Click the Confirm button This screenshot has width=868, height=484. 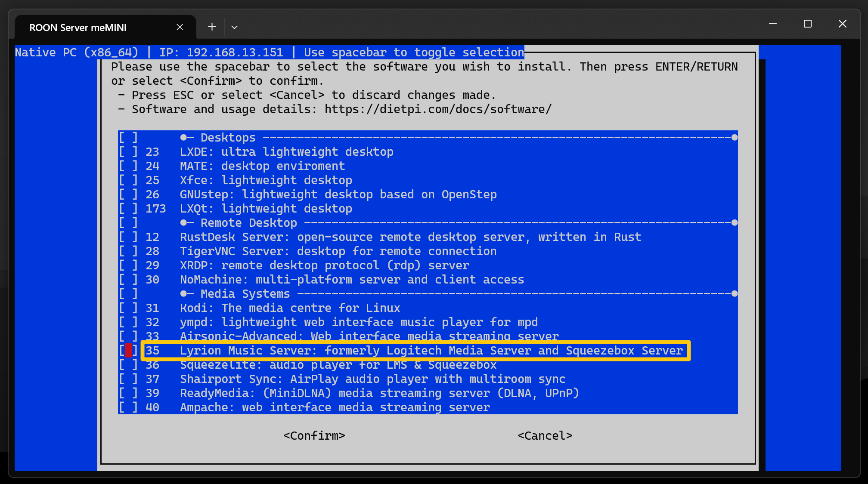point(314,436)
